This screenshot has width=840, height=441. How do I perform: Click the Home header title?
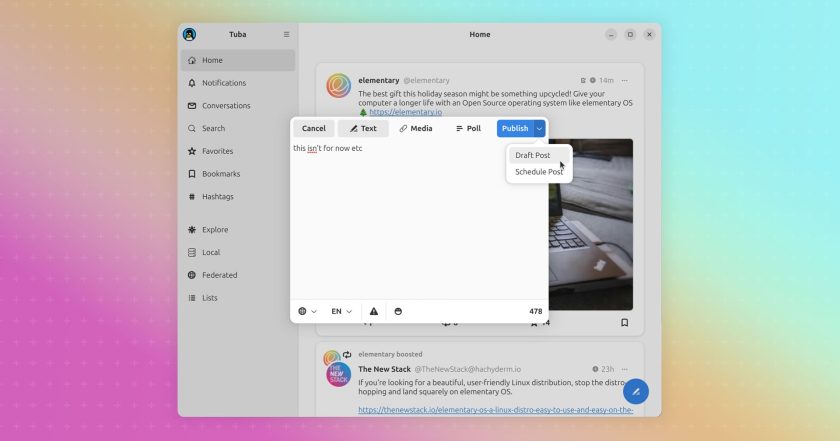tap(480, 34)
